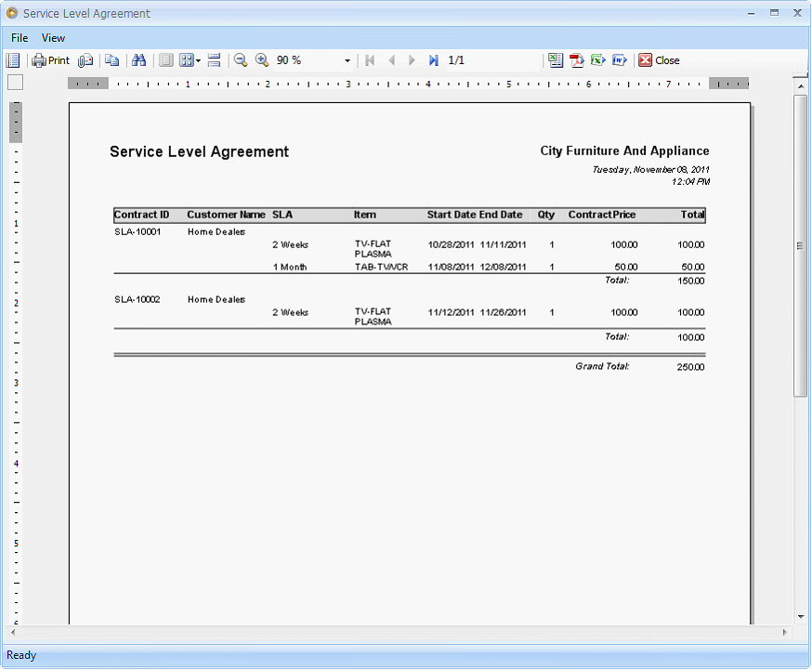
Task: Click the horizontal scrollbar right arrow
Action: 784,632
